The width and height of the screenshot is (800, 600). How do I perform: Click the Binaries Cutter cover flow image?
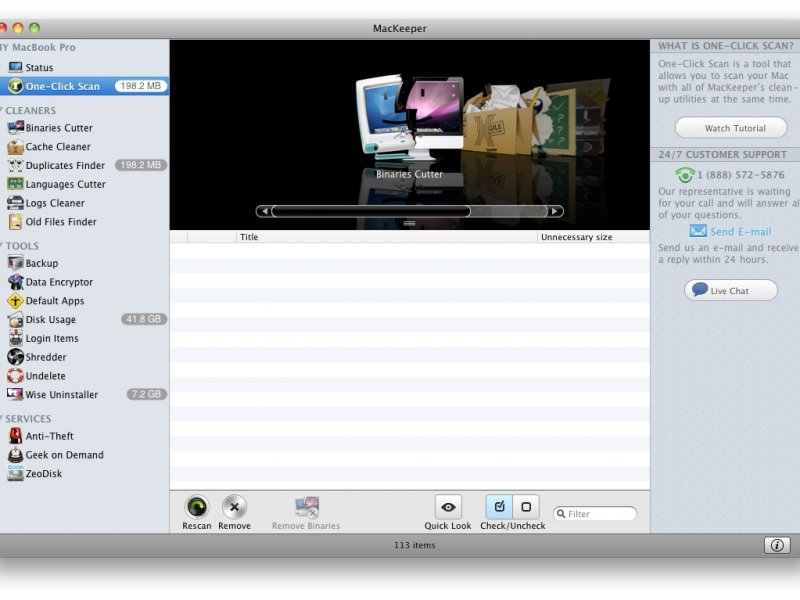[x=409, y=116]
